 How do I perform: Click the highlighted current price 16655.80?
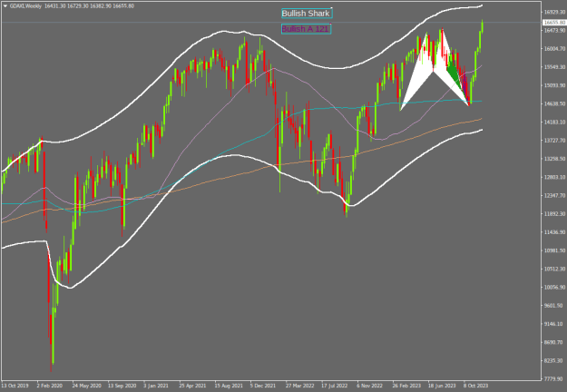pyautogui.click(x=554, y=23)
